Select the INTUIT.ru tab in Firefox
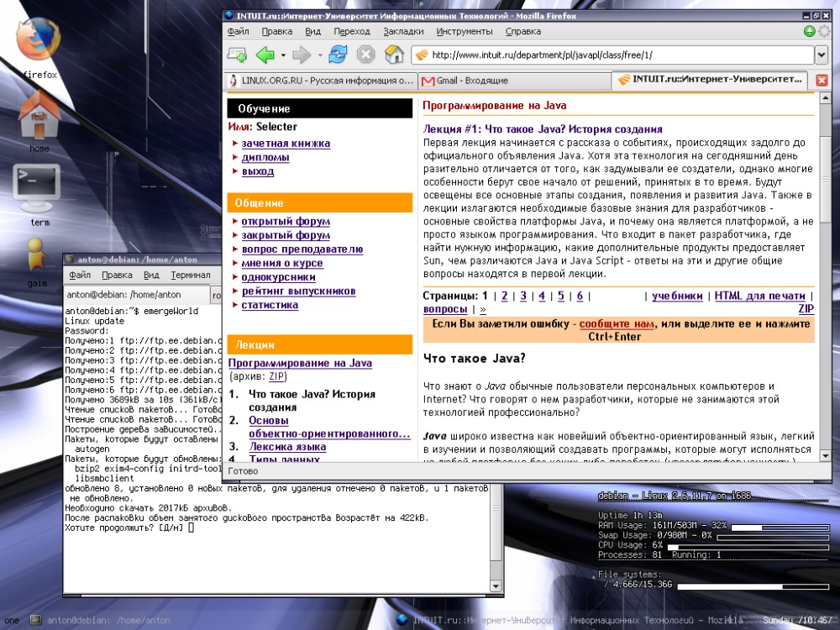 [x=711, y=79]
